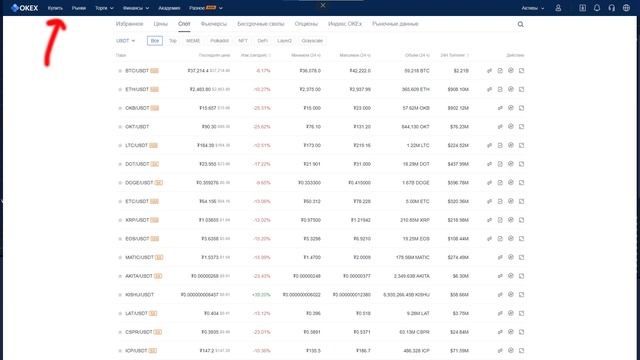Open the USDT quote currency dropdown
Image resolution: width=640 pixels, height=360 pixels.
click(125, 41)
